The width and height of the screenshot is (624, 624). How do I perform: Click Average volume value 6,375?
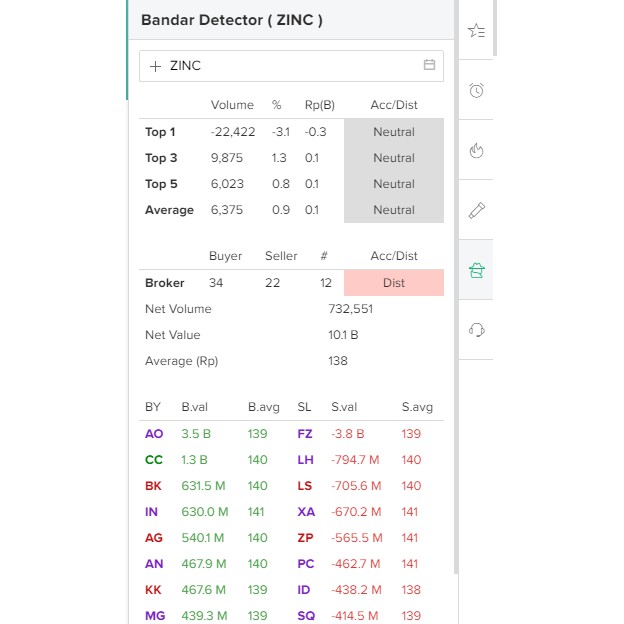click(x=226, y=210)
